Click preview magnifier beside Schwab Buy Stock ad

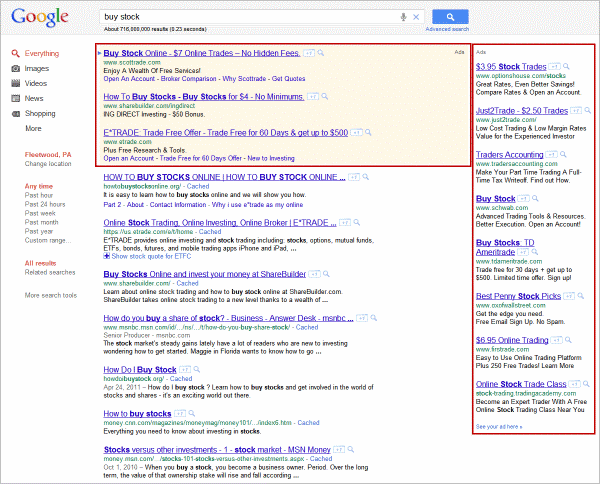[x=535, y=199]
